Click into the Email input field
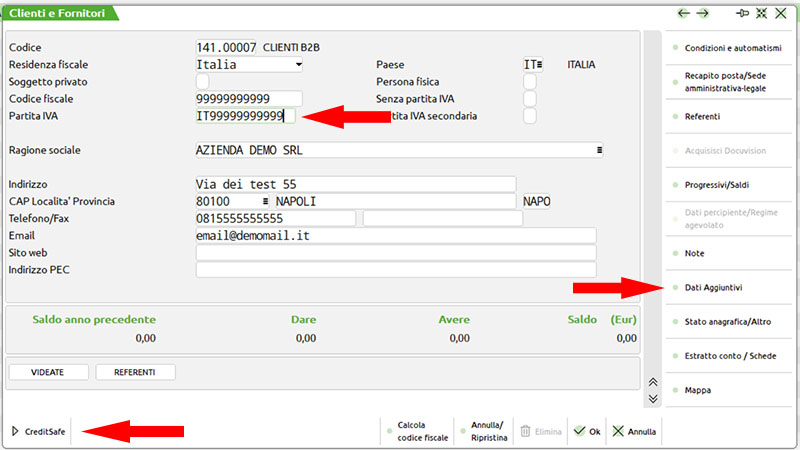 point(395,235)
